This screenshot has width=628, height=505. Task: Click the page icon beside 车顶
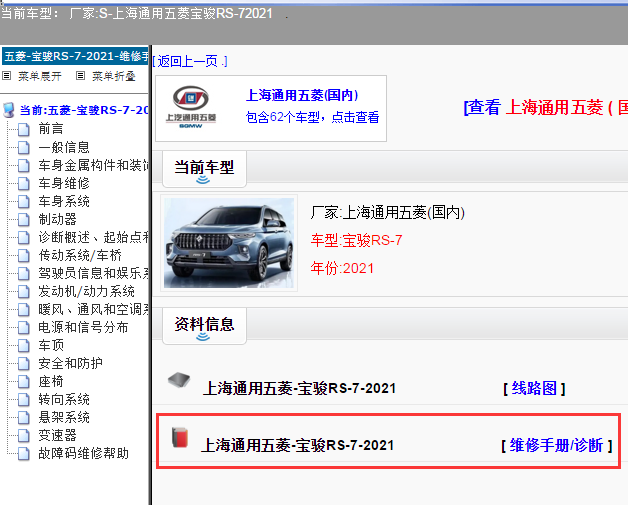(x=24, y=346)
